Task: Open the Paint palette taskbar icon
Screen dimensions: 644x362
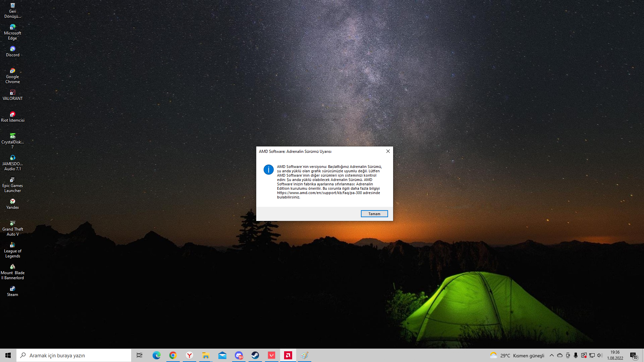Action: [x=304, y=355]
